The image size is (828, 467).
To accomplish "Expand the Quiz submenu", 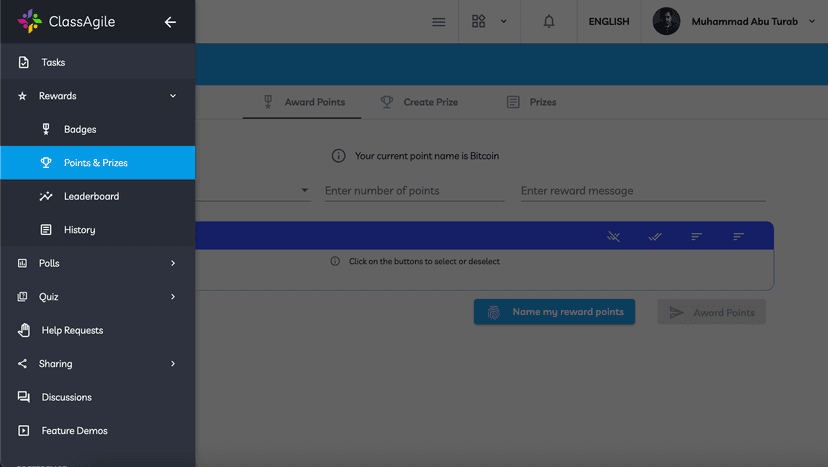I will coord(173,297).
